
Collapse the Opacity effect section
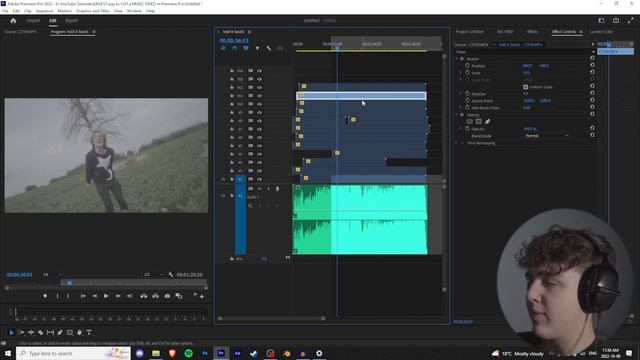pos(457,115)
